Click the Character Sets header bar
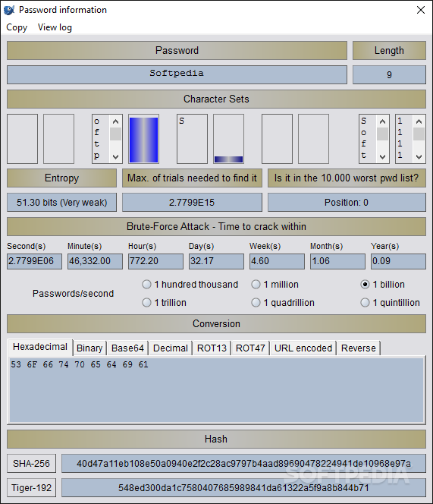The image size is (433, 504). pyautogui.click(x=217, y=99)
